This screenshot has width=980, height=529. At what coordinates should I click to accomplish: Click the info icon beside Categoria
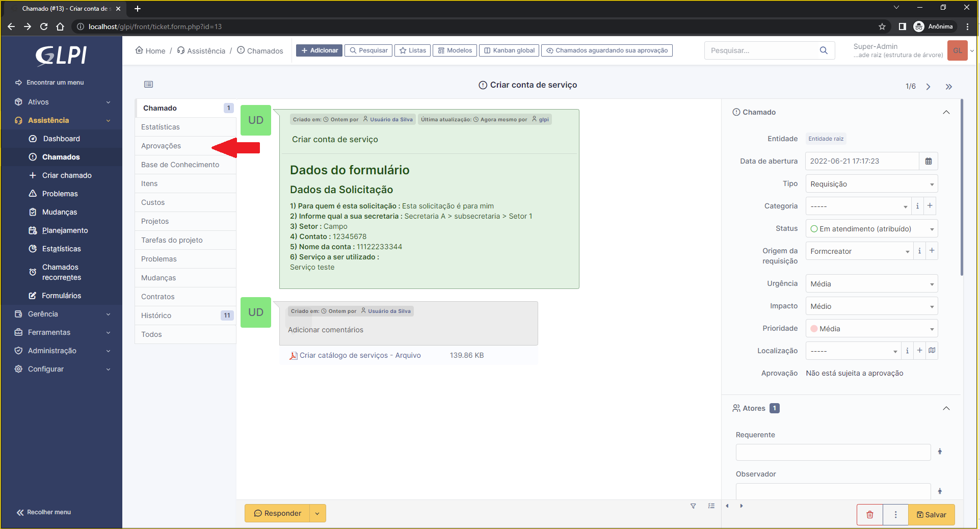(917, 206)
